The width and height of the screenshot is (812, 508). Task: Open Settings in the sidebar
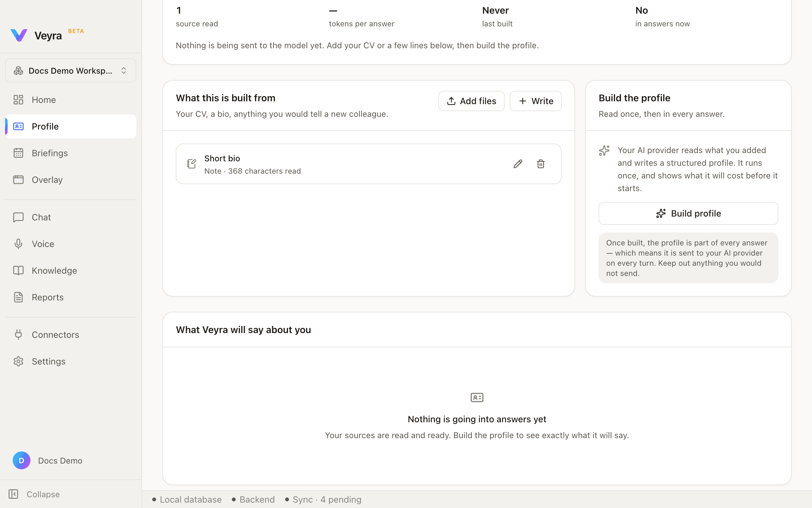(71, 361)
